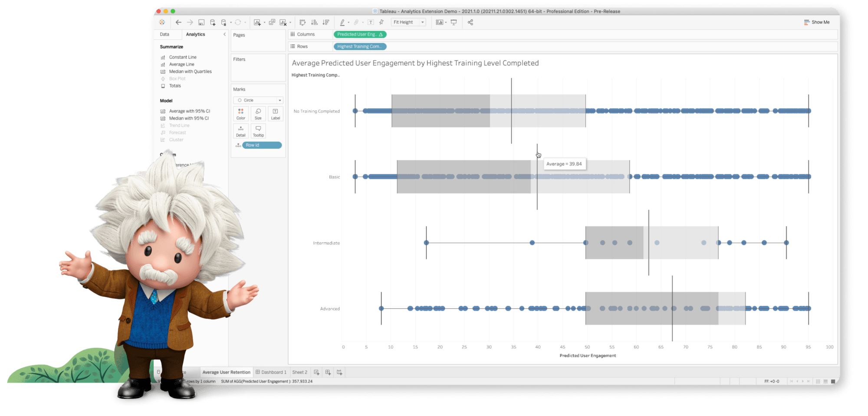
Task: Open the Label card in Marks
Action: [x=276, y=114]
